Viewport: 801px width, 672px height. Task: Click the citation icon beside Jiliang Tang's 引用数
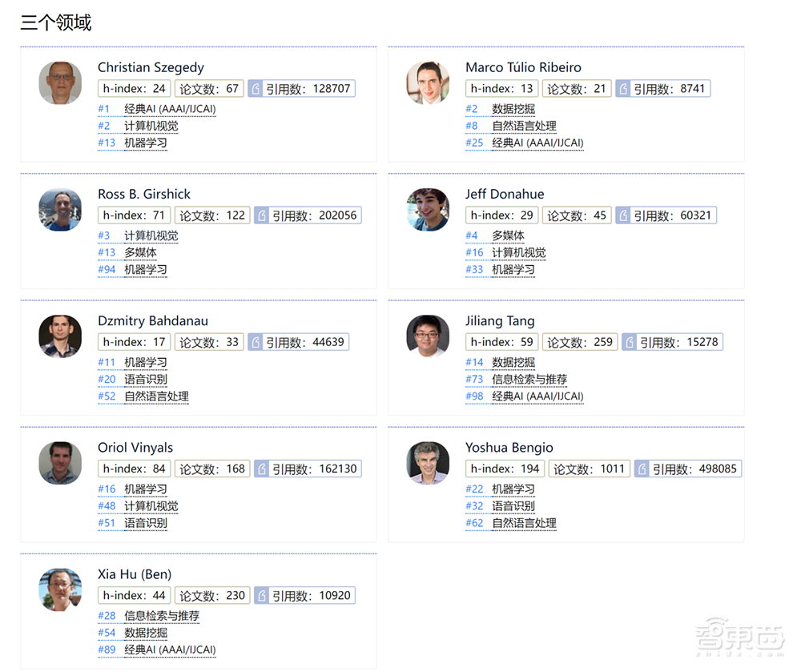[x=629, y=341]
